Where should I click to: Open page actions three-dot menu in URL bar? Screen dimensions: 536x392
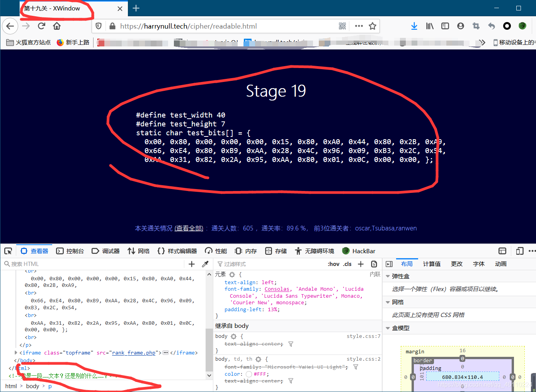pos(359,26)
